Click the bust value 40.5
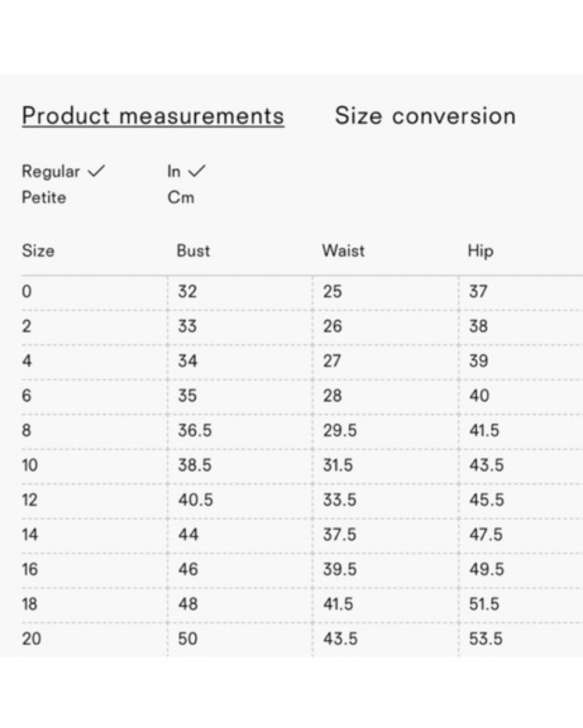Viewport: 583px width, 728px height. [x=195, y=500]
